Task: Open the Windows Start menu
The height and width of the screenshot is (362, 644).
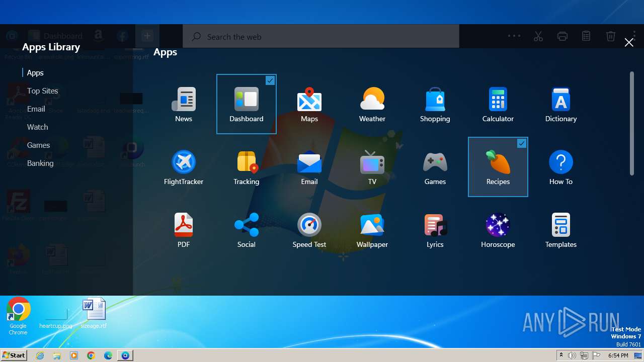Action: click(x=14, y=355)
